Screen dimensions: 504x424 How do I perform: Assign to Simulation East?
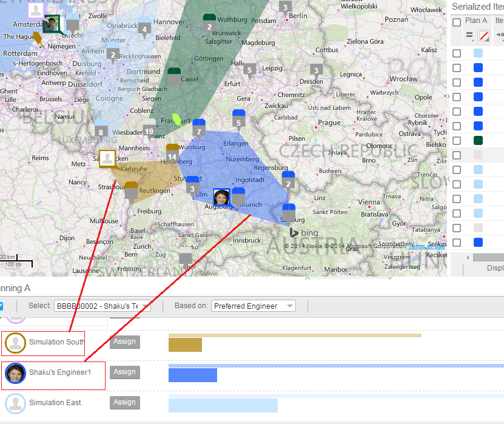click(124, 403)
